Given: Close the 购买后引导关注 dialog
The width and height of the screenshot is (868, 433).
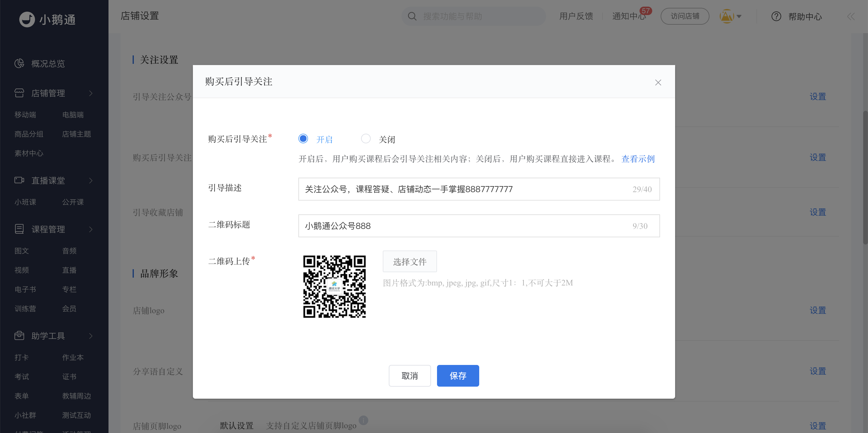Looking at the screenshot, I should coord(658,83).
